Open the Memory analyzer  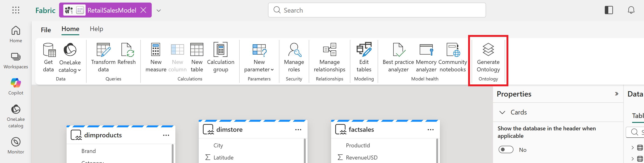pos(426,58)
